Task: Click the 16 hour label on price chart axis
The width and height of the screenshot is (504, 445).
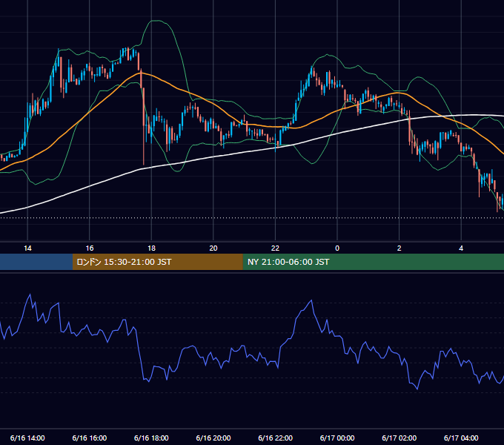Action: [90, 248]
